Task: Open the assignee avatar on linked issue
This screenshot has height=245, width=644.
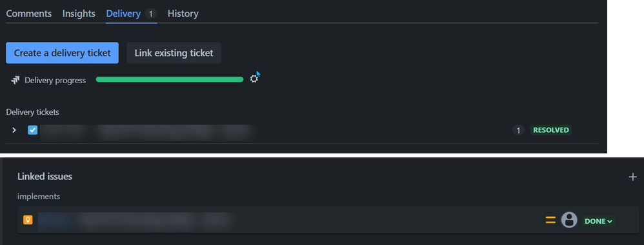Action: 569,220
